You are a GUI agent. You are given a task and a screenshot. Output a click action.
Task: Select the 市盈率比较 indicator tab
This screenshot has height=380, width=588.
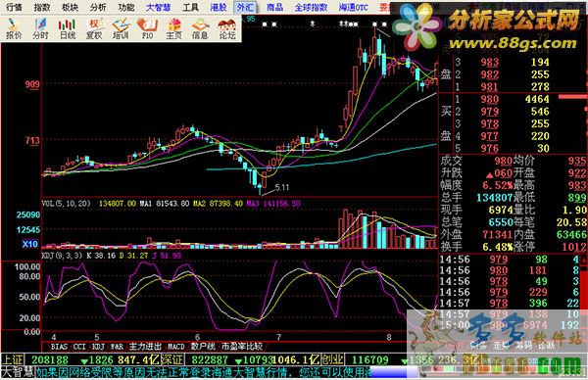click(x=242, y=347)
